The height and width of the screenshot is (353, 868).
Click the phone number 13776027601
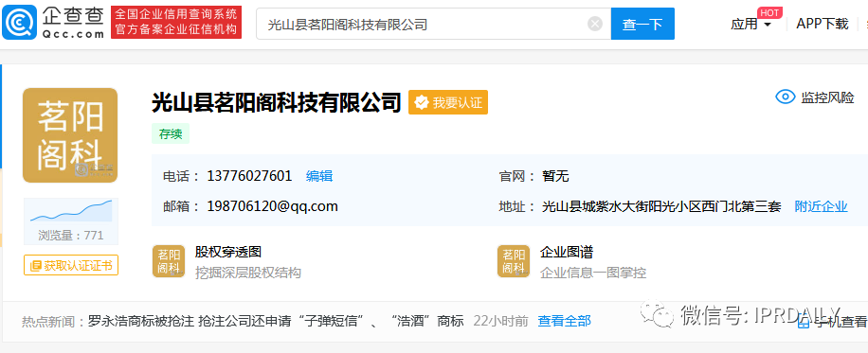(249, 176)
